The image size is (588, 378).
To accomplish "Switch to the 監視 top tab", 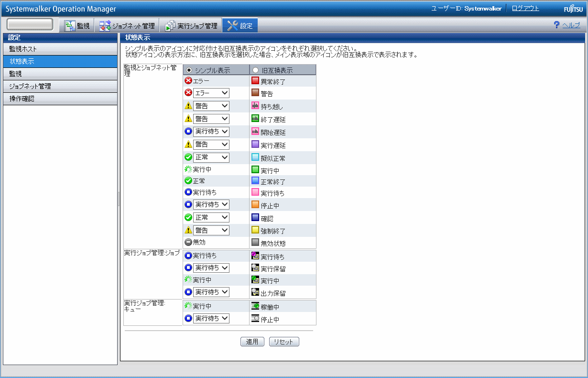I will coord(76,25).
